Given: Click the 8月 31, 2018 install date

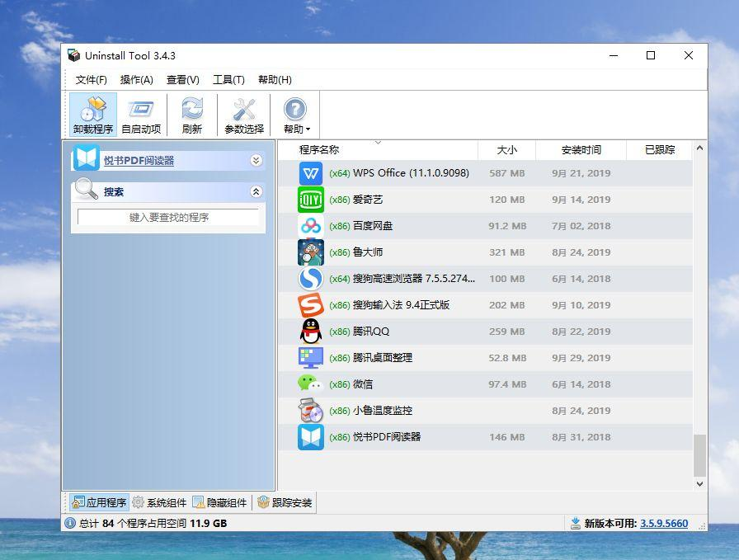Looking at the screenshot, I should click(581, 437).
